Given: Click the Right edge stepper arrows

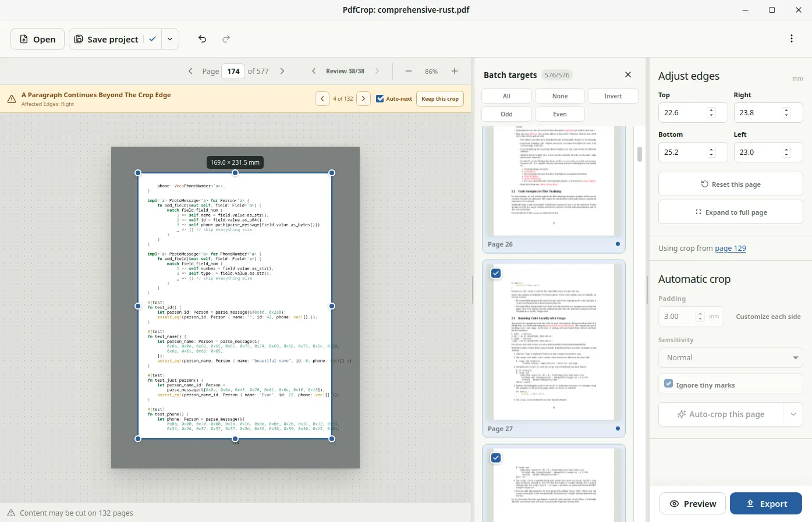Looking at the screenshot, I should (786, 113).
